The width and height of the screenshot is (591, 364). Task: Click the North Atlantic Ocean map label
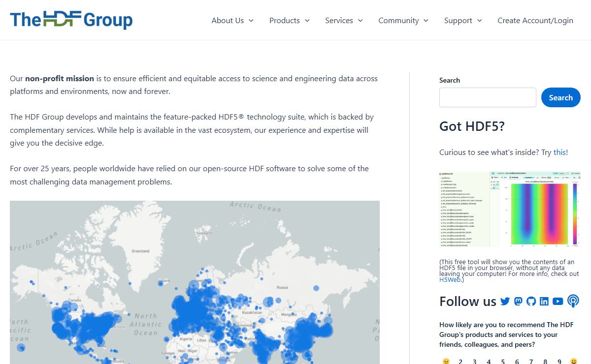145,324
